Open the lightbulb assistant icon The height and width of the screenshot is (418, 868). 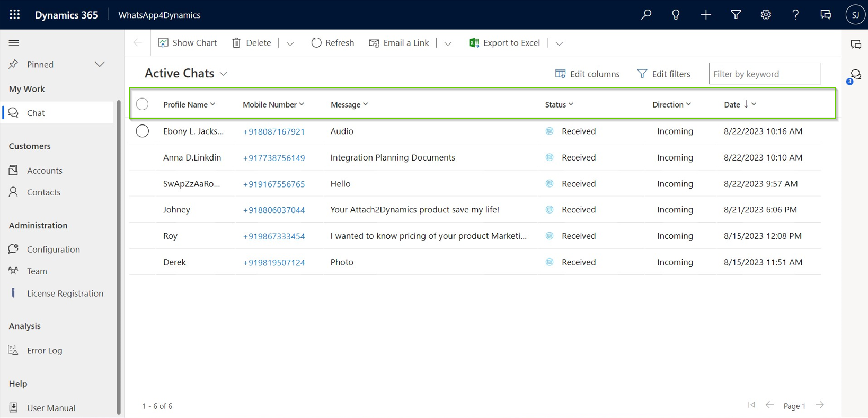tap(676, 14)
